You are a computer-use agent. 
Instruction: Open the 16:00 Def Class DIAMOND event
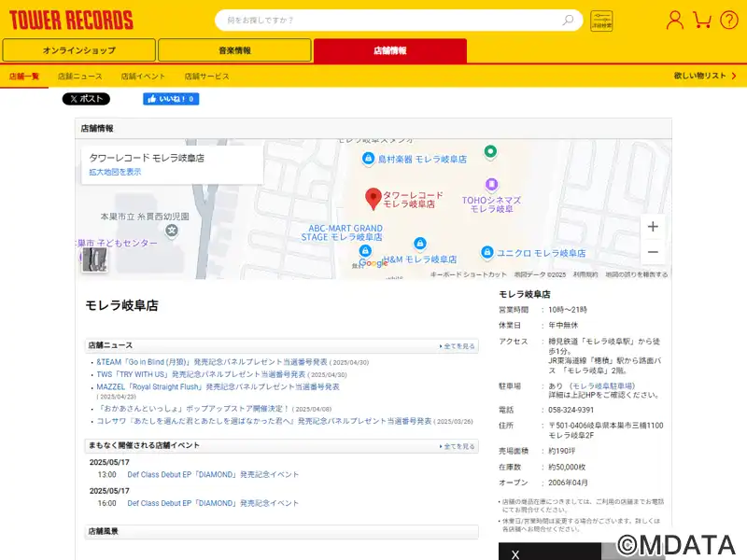213,503
